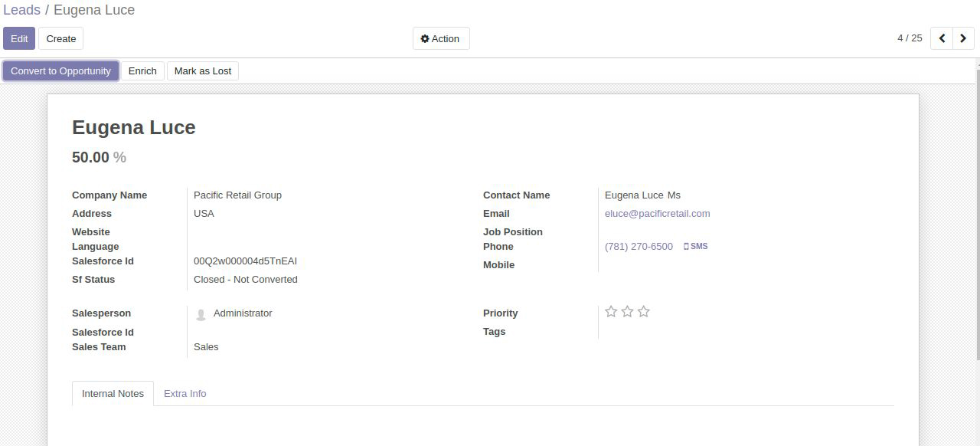Click the Tags field label
The width and height of the screenshot is (980, 446).
495,332
